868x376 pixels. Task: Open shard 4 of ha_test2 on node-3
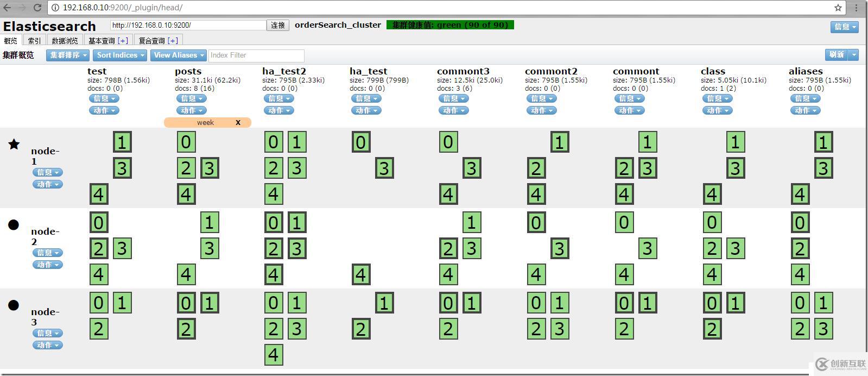point(274,355)
